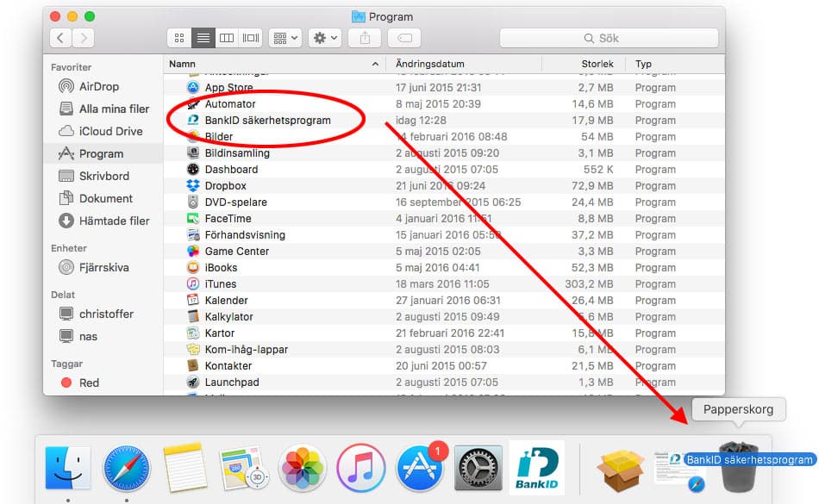This screenshot has width=819, height=504.
Task: Open the action gear menu
Action: coord(325,38)
